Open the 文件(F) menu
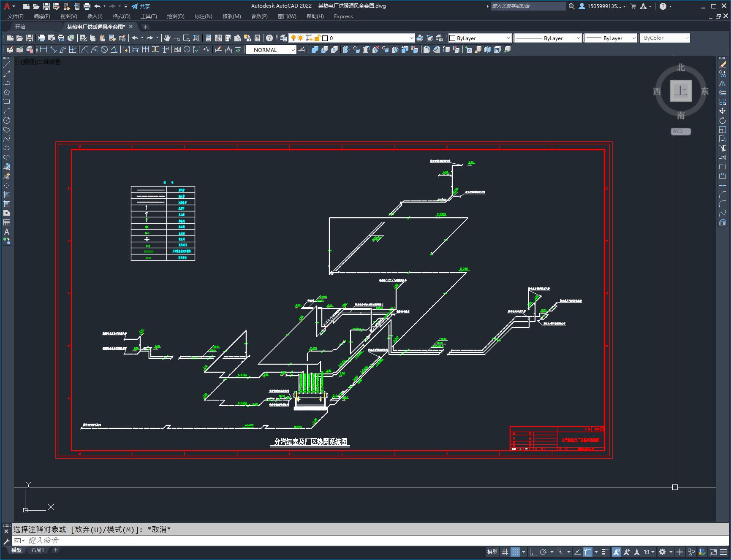The height and width of the screenshot is (560, 731). tap(16, 16)
